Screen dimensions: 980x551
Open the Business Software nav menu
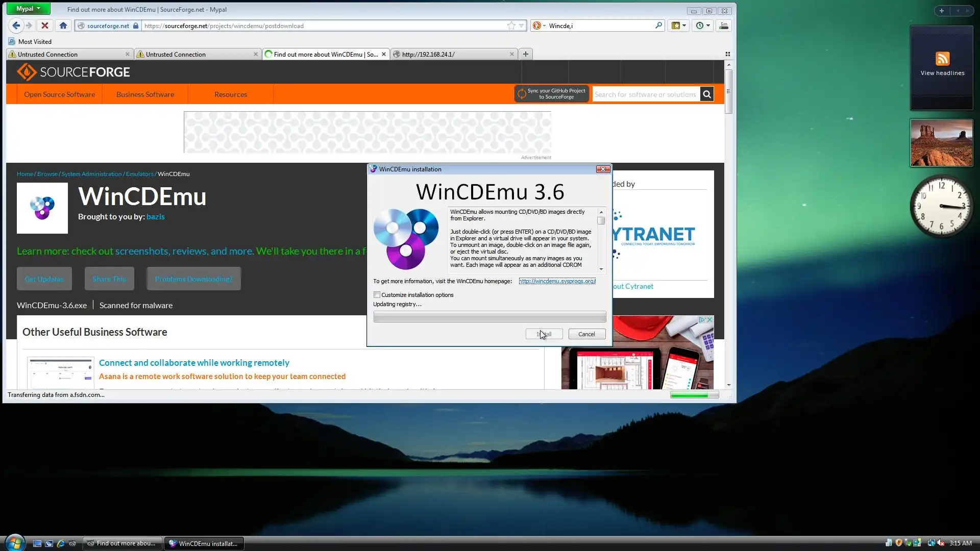(x=145, y=94)
